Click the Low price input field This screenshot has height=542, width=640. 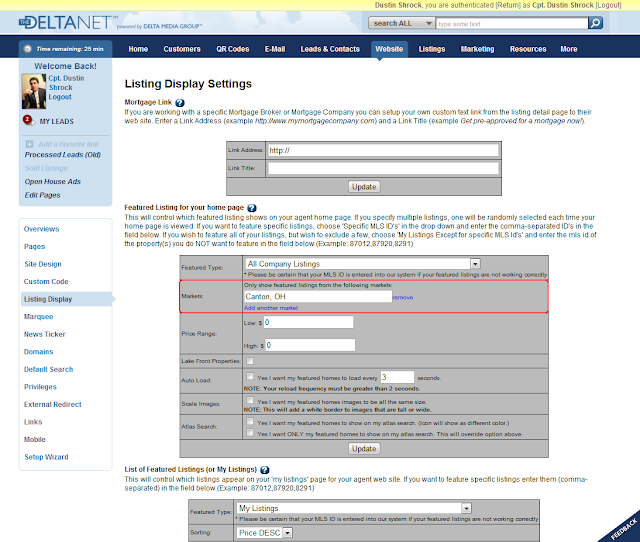[308, 322]
